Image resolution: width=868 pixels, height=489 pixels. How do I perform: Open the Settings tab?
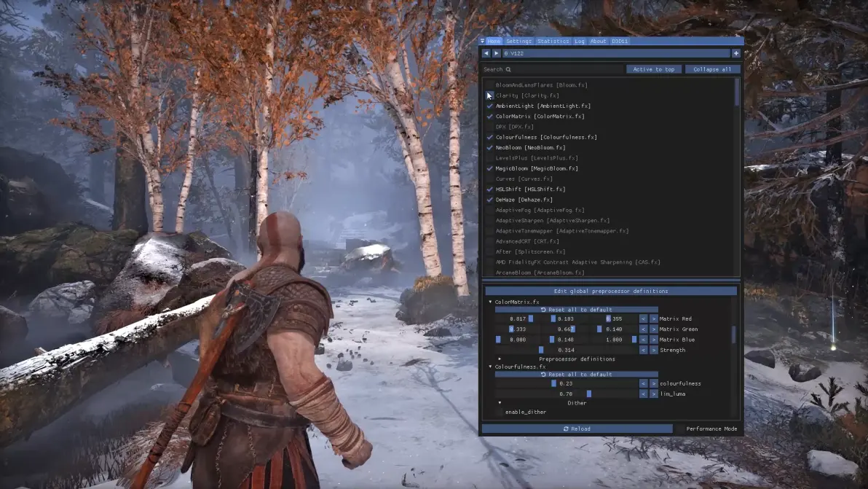coord(518,42)
